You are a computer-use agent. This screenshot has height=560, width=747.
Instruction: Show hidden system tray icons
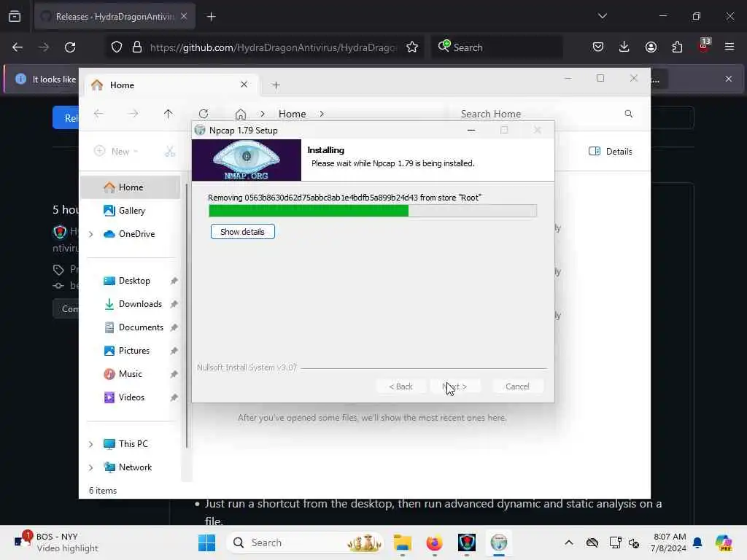[x=569, y=542]
